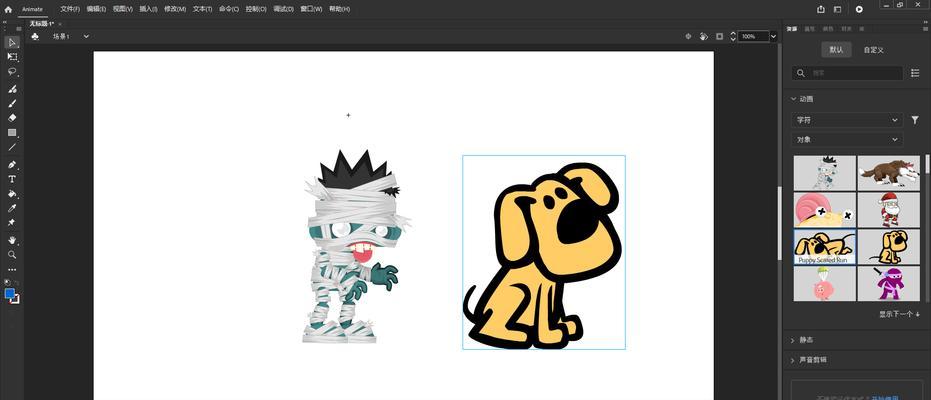Select the Eraser tool
Viewport: 931px width, 400px height.
[x=12, y=118]
